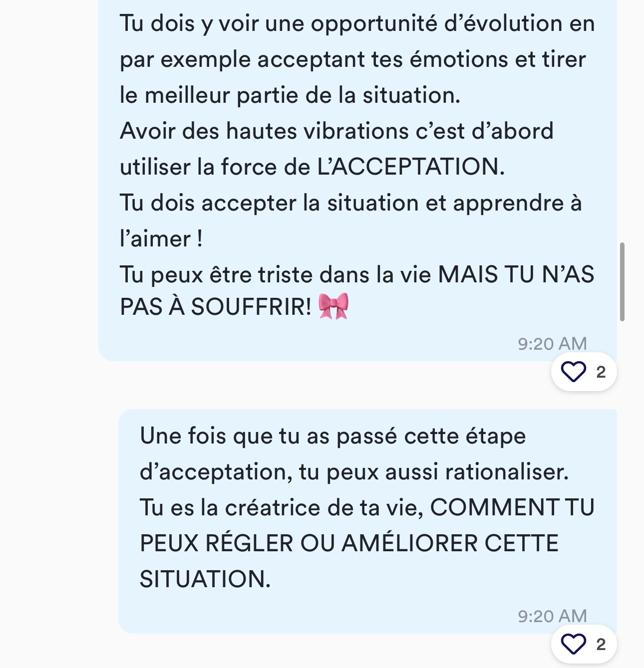Click the "COMMENT TU" capitalized text

click(512, 507)
